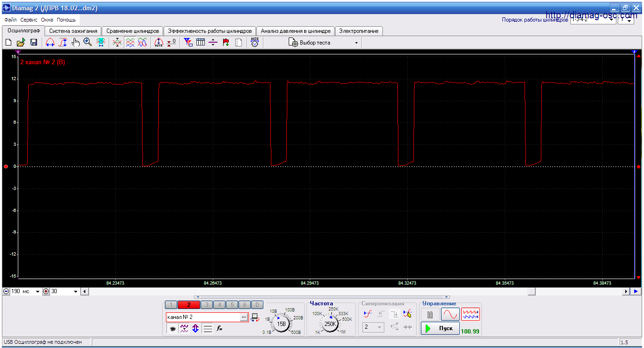Open the cylinder number dropdown showing 1
Viewport: 644px width, 348px height.
pos(626,20)
